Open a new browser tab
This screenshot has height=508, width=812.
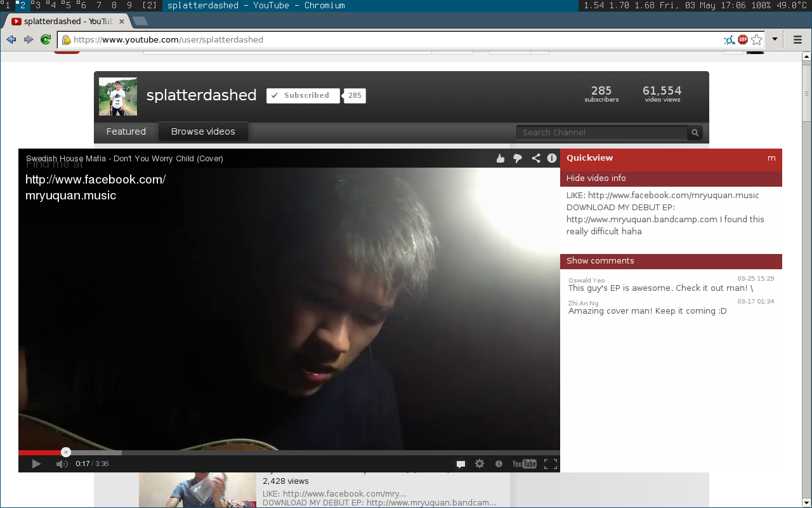pos(140,22)
